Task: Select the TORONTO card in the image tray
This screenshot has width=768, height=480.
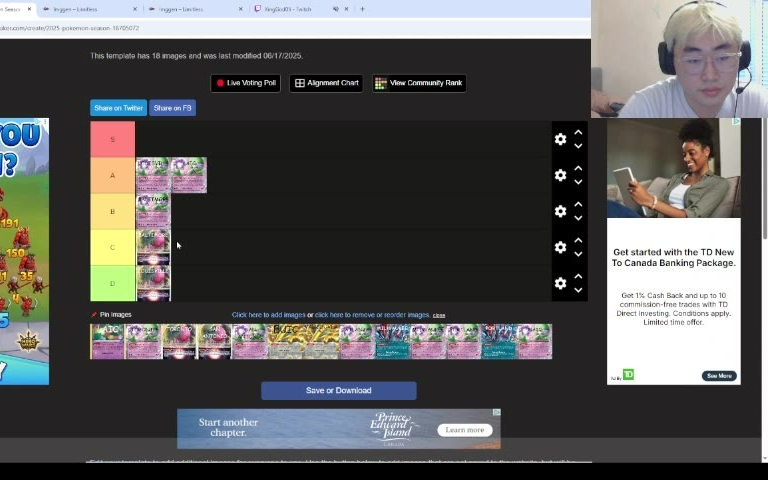Action: pos(179,341)
